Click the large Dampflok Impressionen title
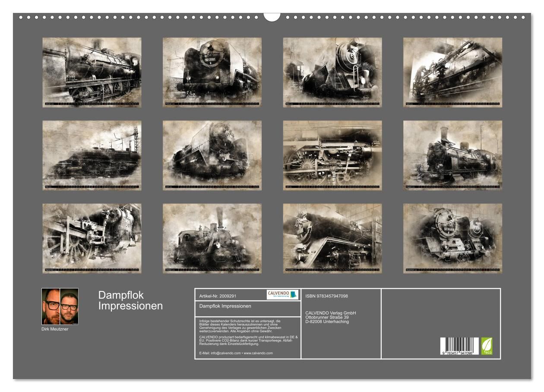This screenshot has height=392, width=544. (130, 300)
